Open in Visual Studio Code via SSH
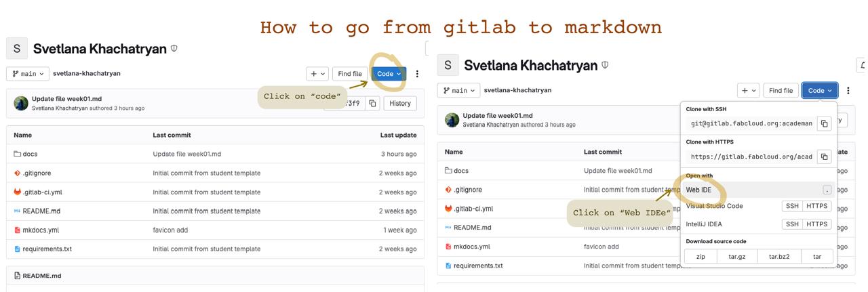This screenshot has width=868, height=292. pos(791,206)
